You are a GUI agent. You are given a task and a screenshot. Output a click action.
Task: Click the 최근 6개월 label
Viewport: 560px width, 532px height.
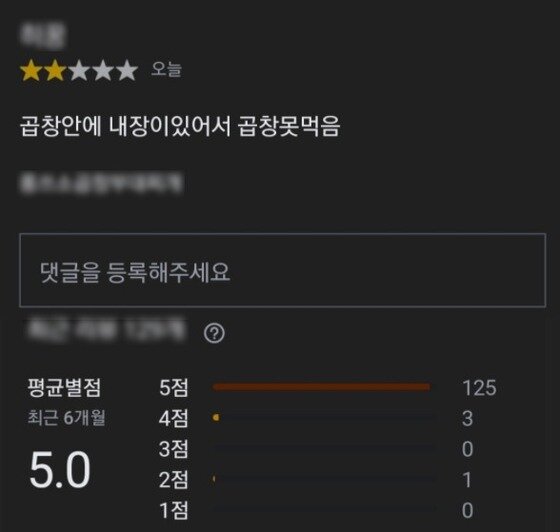pyautogui.click(x=66, y=417)
